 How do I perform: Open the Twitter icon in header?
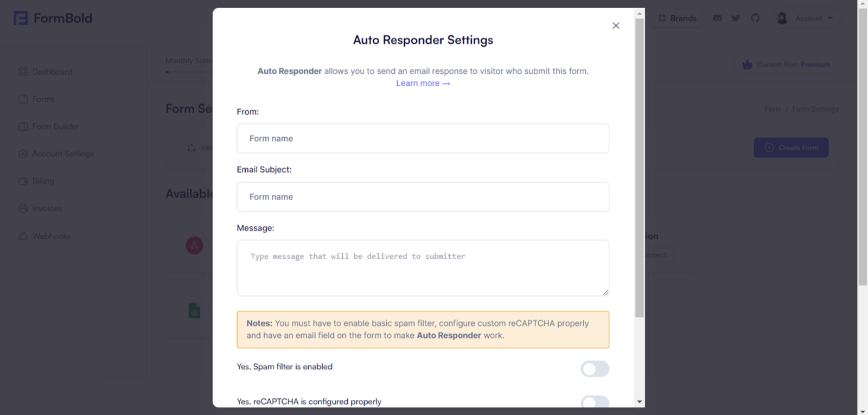736,18
